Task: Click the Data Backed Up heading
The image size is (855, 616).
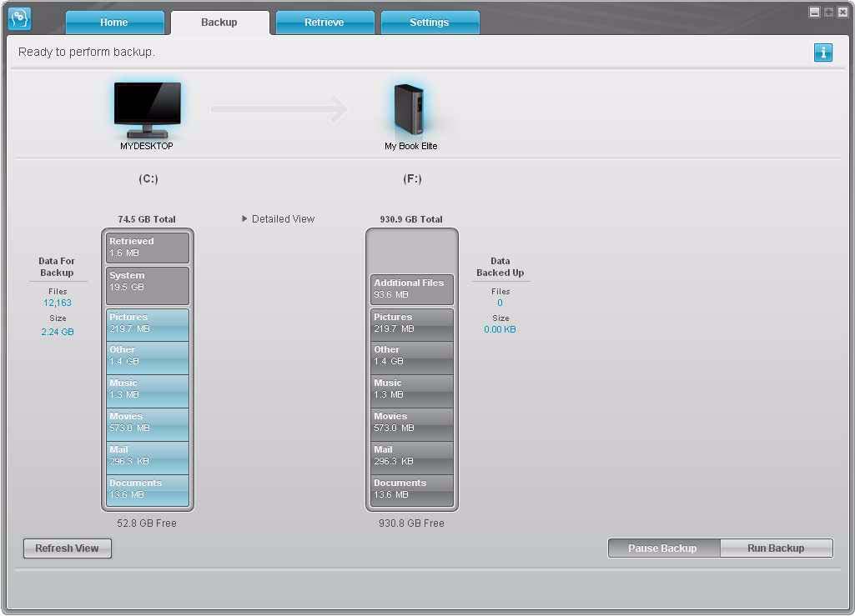Action: pos(500,267)
